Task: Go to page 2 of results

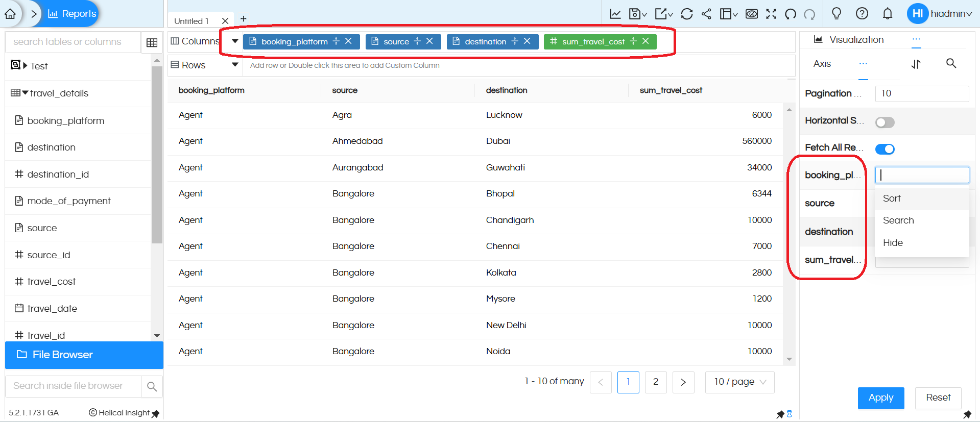Action: [x=656, y=382]
